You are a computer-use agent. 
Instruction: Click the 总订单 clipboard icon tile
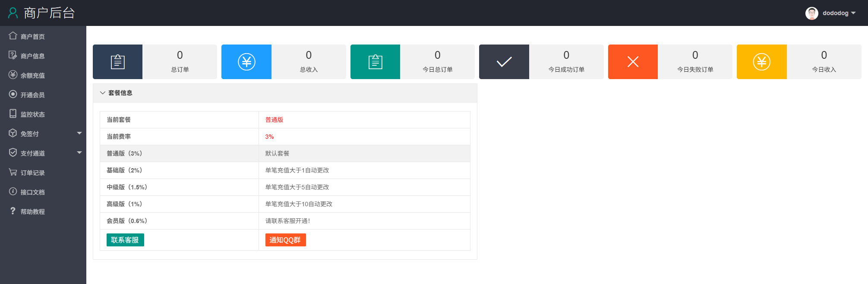(x=117, y=62)
